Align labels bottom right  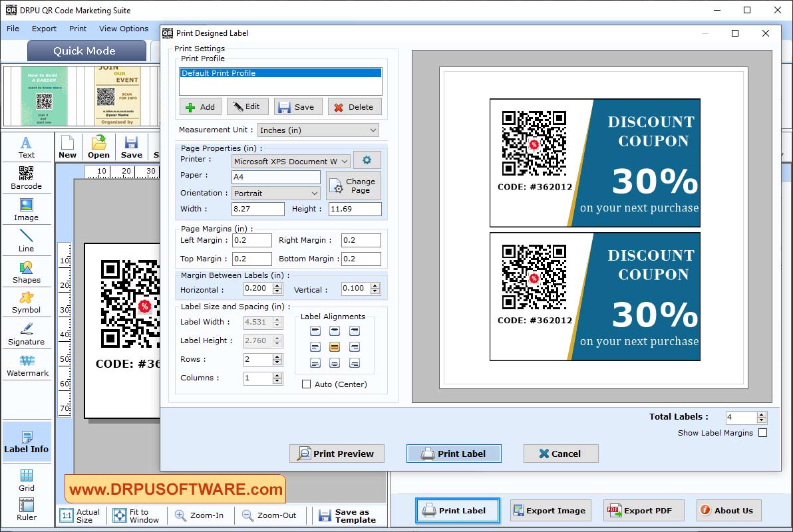click(x=355, y=363)
